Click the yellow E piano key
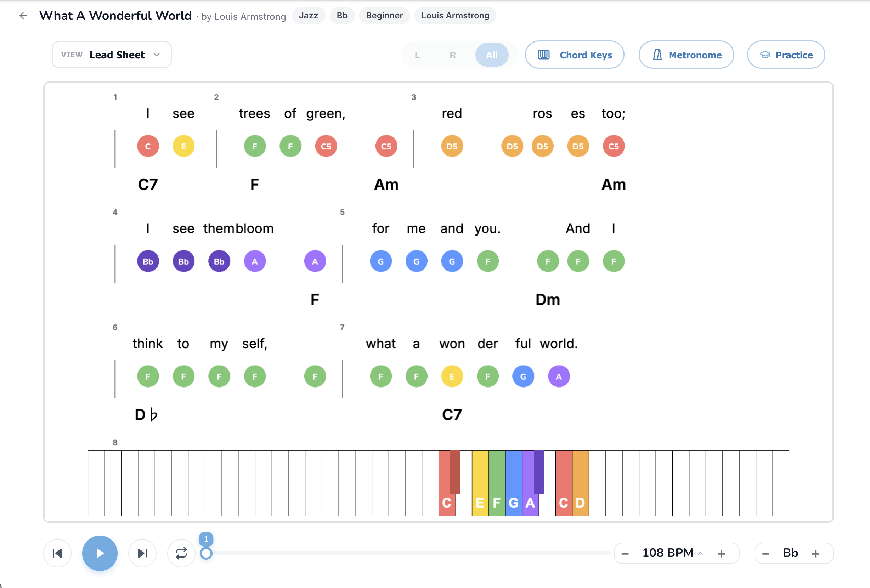 click(x=480, y=483)
